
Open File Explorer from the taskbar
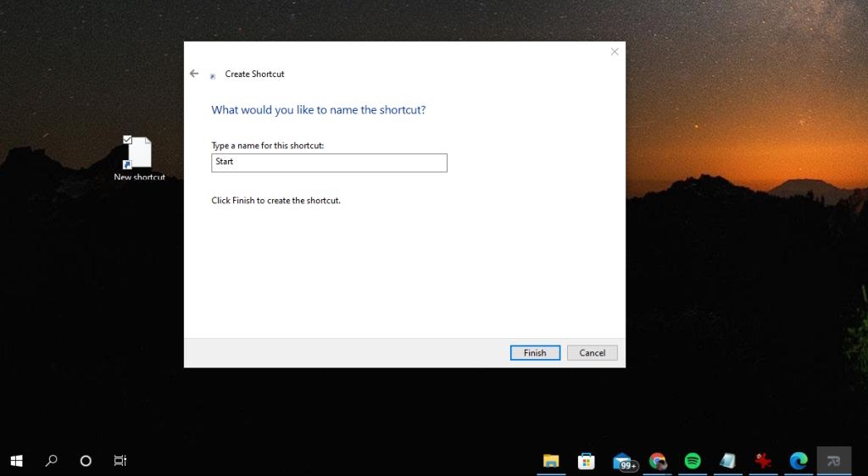tap(551, 461)
